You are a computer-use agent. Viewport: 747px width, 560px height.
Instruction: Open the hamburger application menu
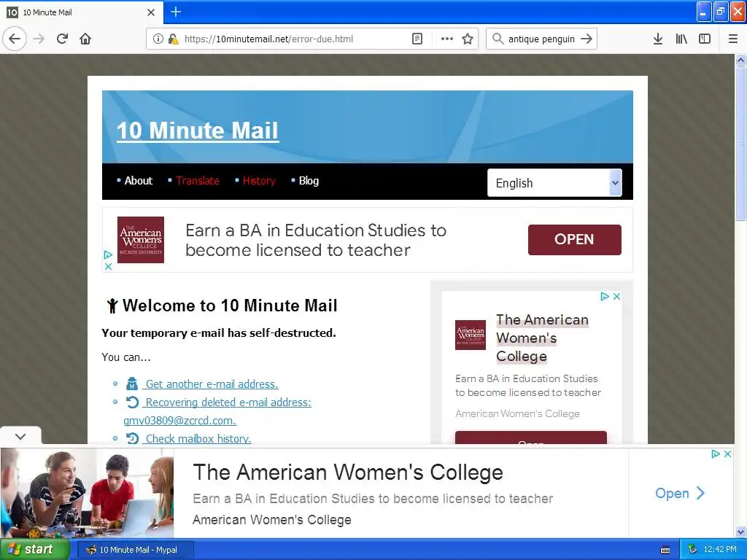pyautogui.click(x=732, y=39)
